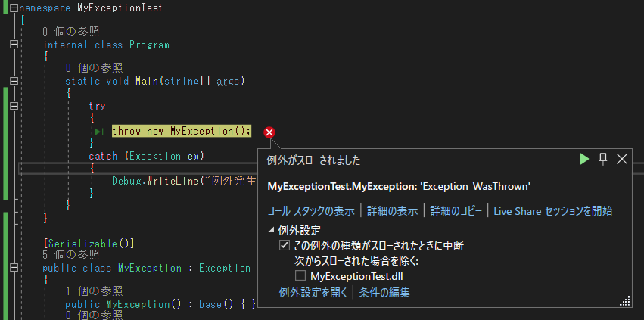Click the catch (Exception ex) line
The height and width of the screenshot is (320, 644).
tap(146, 156)
